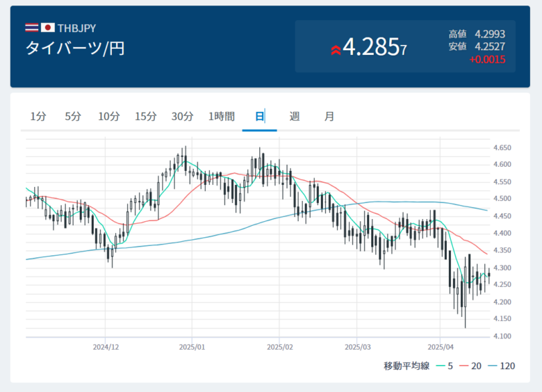Image resolution: width=542 pixels, height=392 pixels.
Task: Click the Japan flag icon
Action: pos(48,28)
